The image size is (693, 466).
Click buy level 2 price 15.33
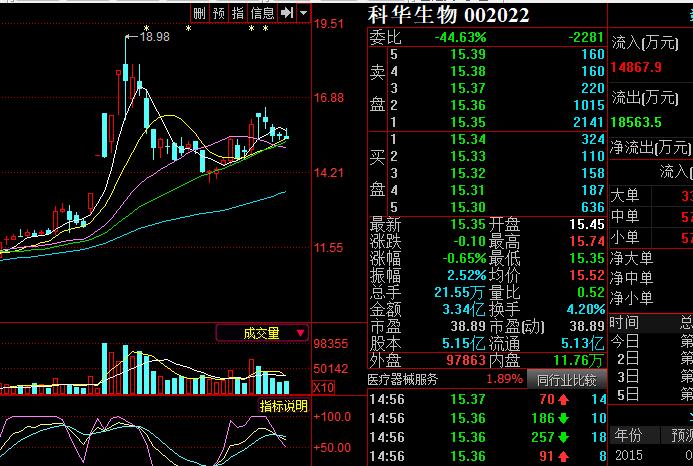point(468,157)
